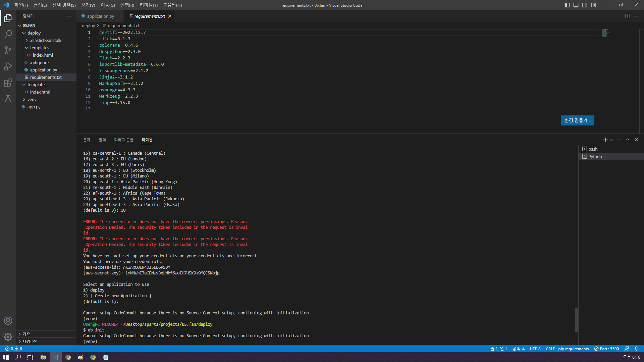This screenshot has height=362, width=644.
Task: Open Run and Debug view
Action: coord(8,66)
